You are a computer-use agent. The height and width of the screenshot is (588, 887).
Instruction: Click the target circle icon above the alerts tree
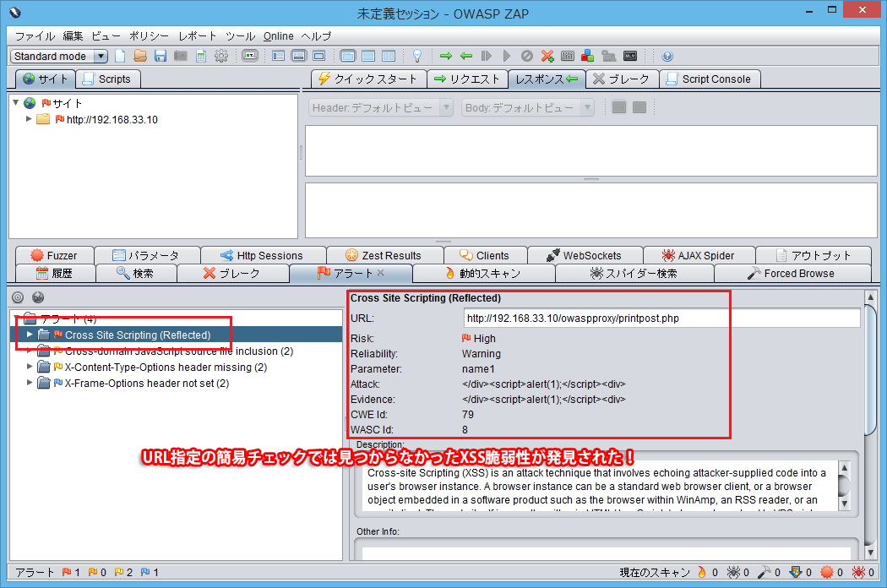(18, 297)
